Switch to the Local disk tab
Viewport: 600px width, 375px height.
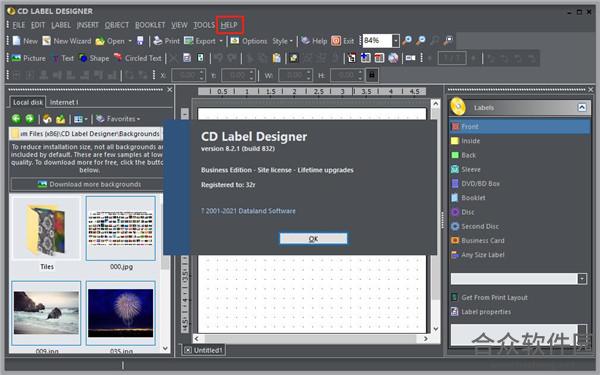[x=28, y=102]
